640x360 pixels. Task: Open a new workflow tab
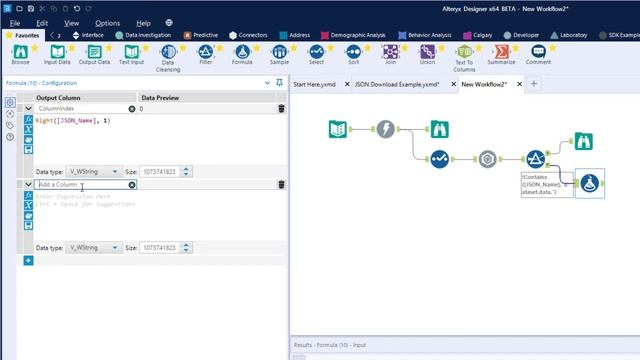tap(533, 84)
